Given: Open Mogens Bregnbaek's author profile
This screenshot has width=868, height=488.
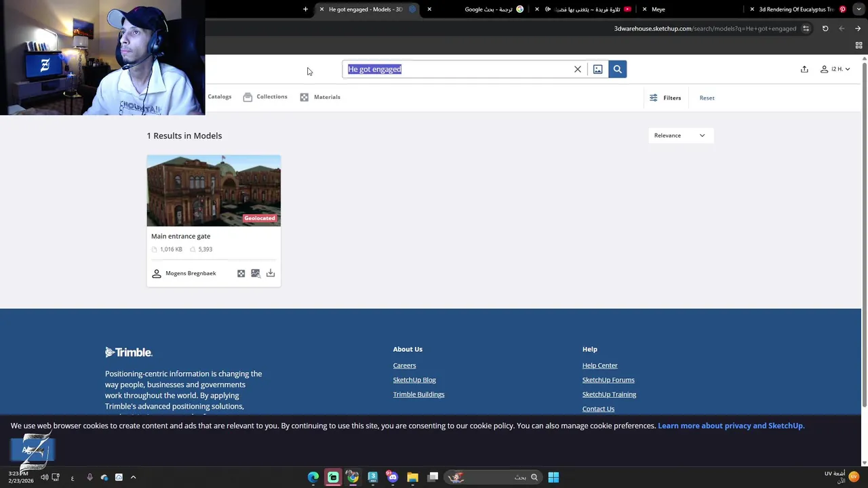Looking at the screenshot, I should pos(184,273).
